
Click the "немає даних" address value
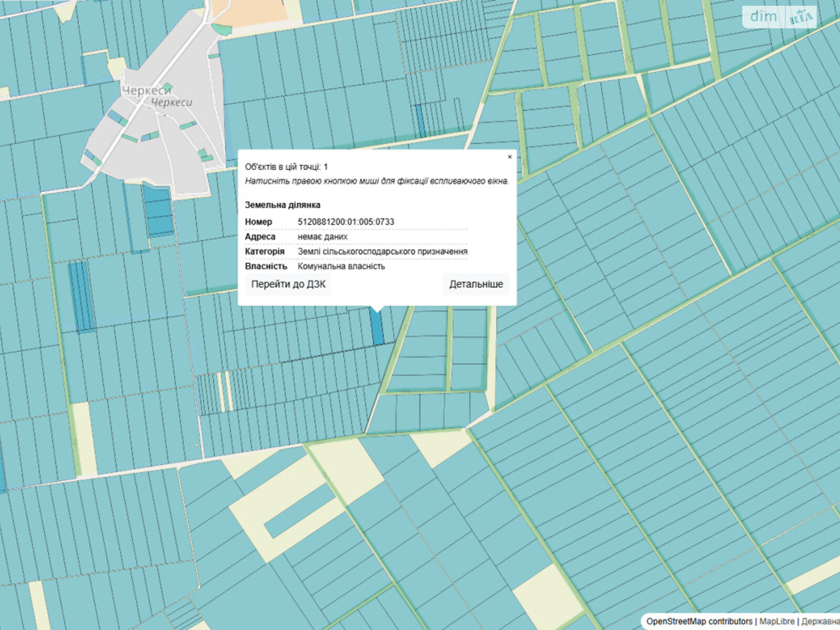click(322, 237)
